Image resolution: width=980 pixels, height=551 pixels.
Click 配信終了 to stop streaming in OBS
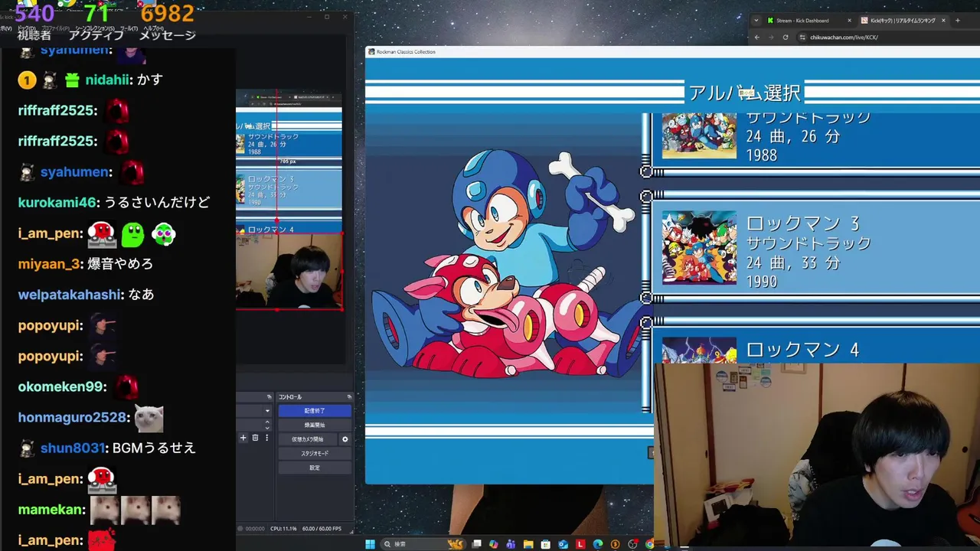click(x=315, y=411)
